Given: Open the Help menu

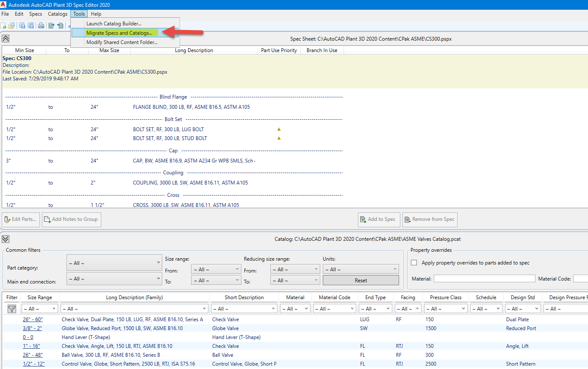Looking at the screenshot, I should pos(96,14).
